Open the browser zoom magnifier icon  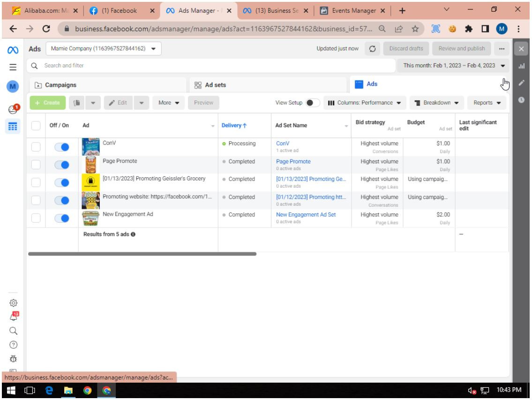pos(382,29)
